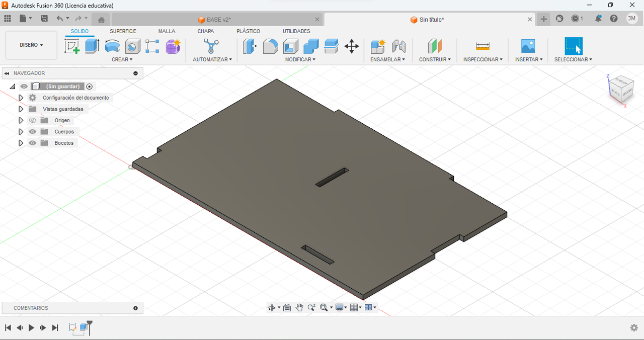Collapse the root component tree
This screenshot has height=340, width=644.
coord(13,87)
